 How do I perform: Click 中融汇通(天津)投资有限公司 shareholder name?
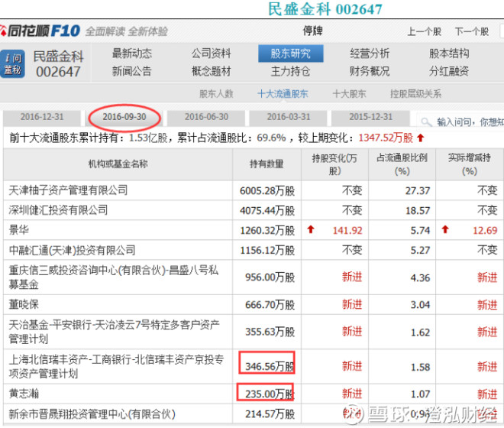click(72, 251)
